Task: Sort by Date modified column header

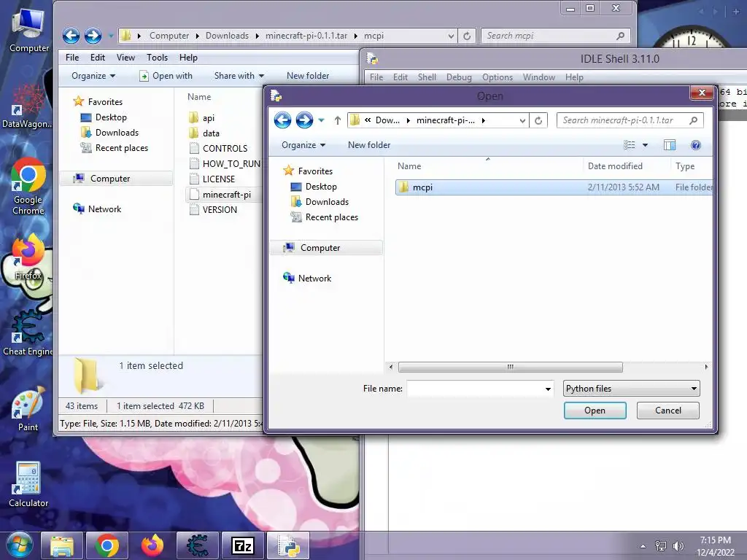Action: click(x=614, y=166)
